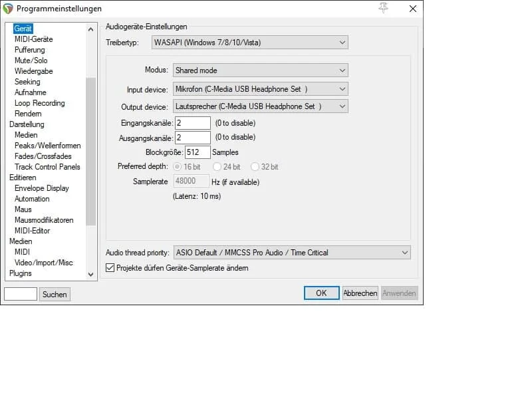Open the Treibertyp WASAPI dropdown

(250, 43)
